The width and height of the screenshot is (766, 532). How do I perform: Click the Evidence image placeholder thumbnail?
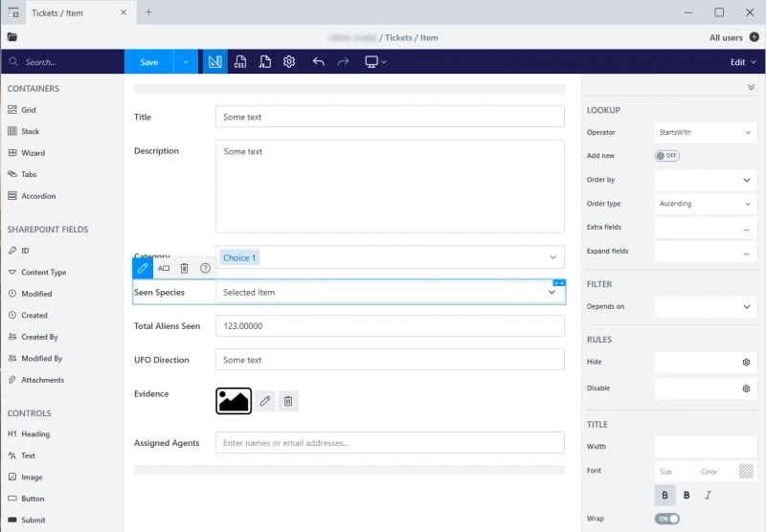(x=234, y=401)
